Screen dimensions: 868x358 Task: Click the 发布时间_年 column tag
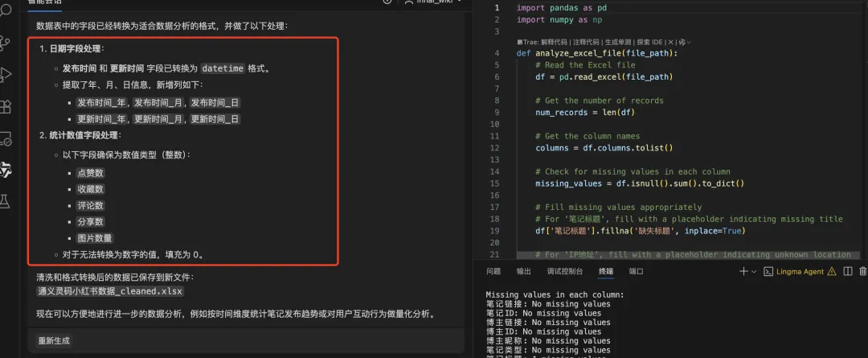click(103, 102)
